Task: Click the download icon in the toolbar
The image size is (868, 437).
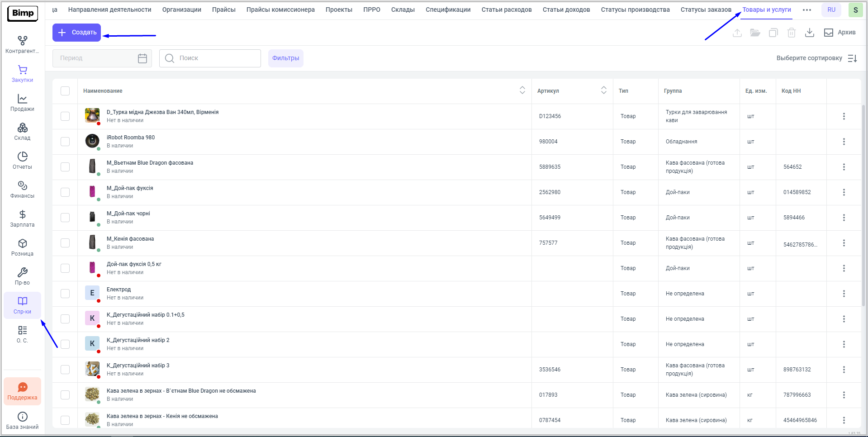Action: point(810,33)
